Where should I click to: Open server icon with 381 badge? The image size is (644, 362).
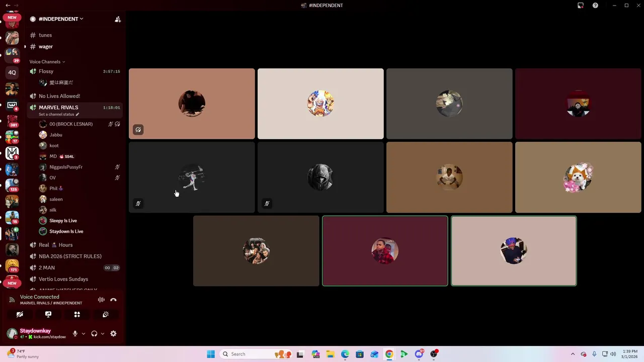point(12,121)
